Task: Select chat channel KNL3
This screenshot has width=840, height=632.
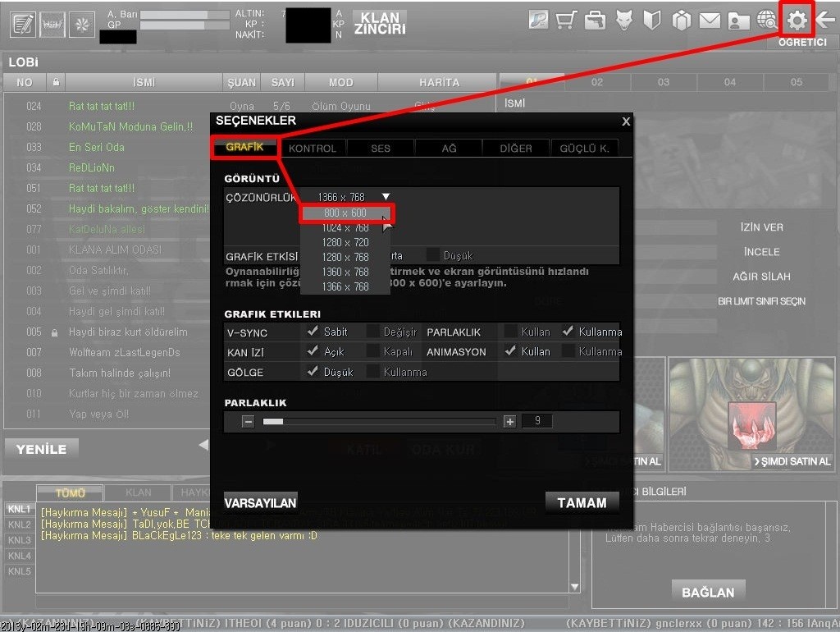Action: (20, 540)
